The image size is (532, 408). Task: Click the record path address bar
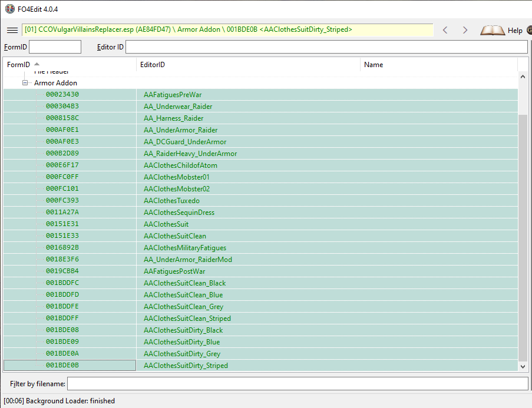point(227,30)
